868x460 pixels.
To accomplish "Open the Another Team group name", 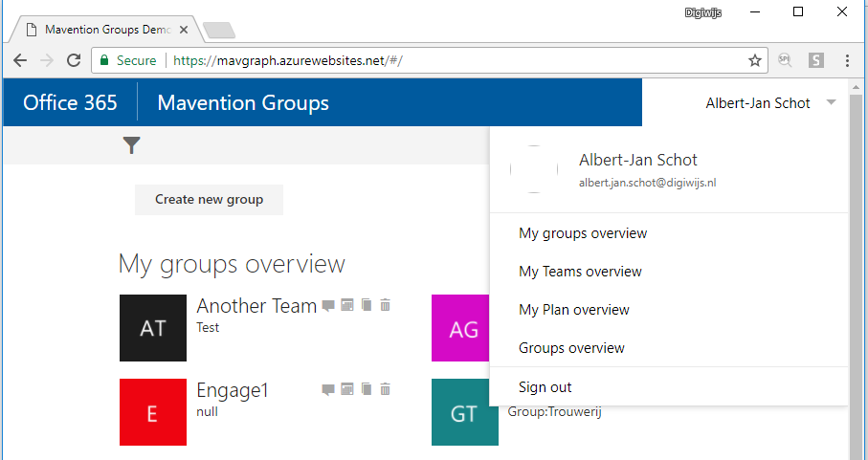I will pyautogui.click(x=256, y=306).
